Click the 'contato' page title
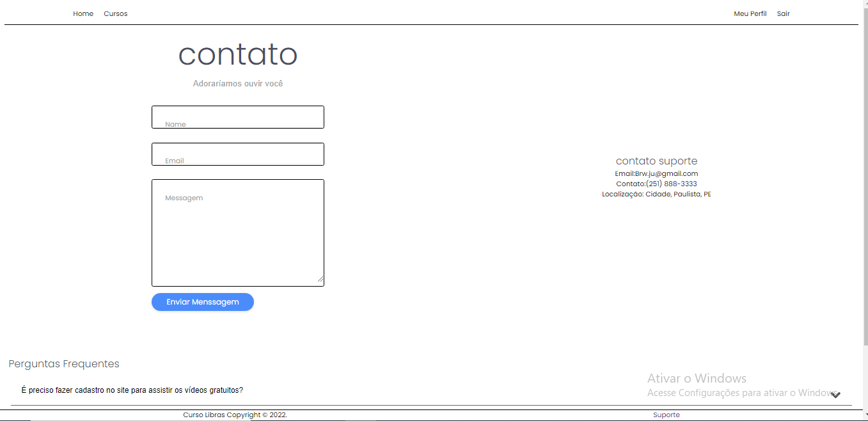The height and width of the screenshot is (421, 868). pyautogui.click(x=237, y=54)
